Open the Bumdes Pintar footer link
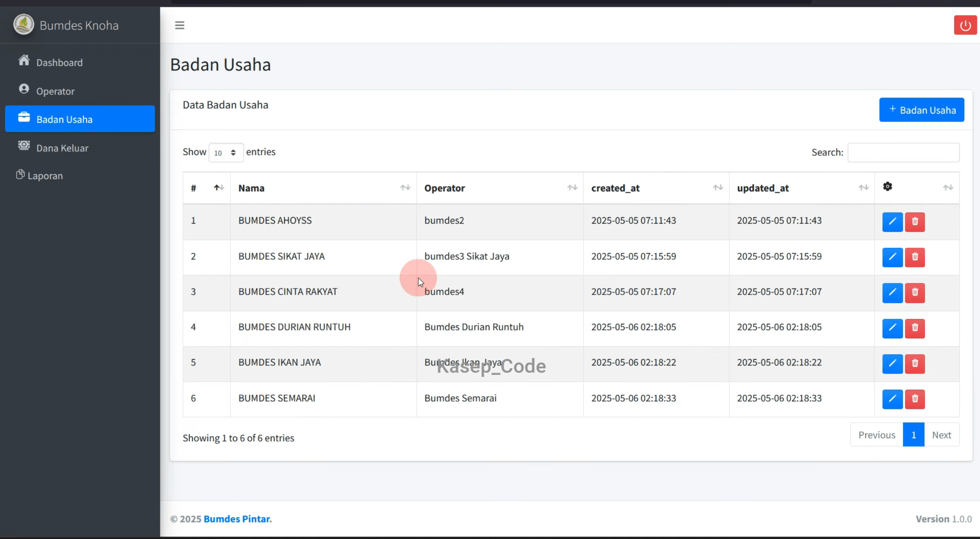980x539 pixels. [237, 519]
